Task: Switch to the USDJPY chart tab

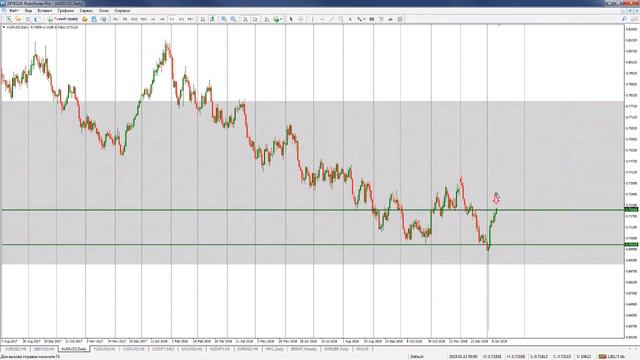Action: click(163, 349)
